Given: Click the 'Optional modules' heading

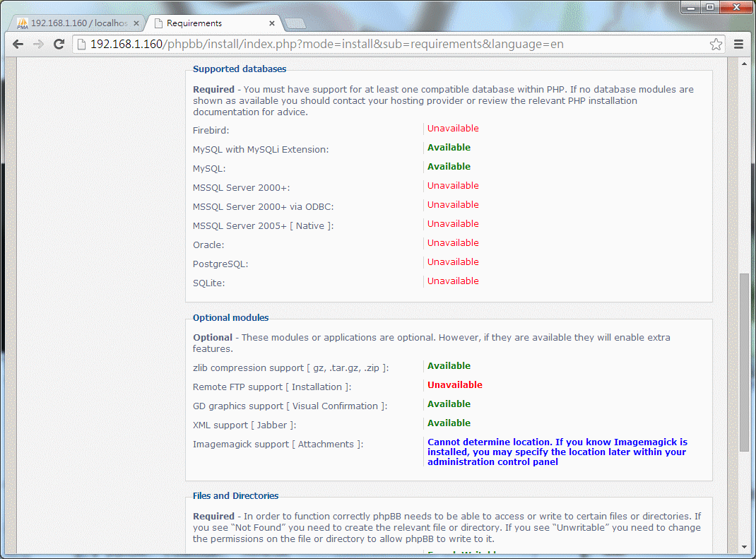Looking at the screenshot, I should (x=230, y=318).
